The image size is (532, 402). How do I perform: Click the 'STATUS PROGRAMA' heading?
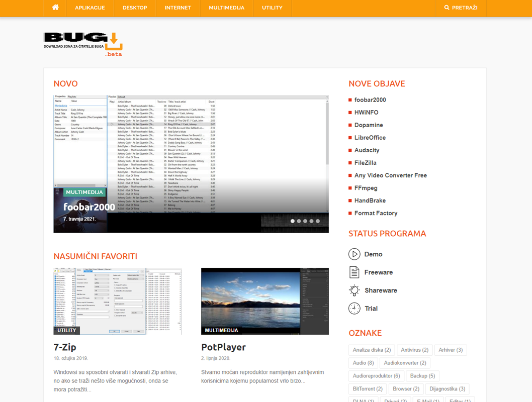pyautogui.click(x=387, y=234)
